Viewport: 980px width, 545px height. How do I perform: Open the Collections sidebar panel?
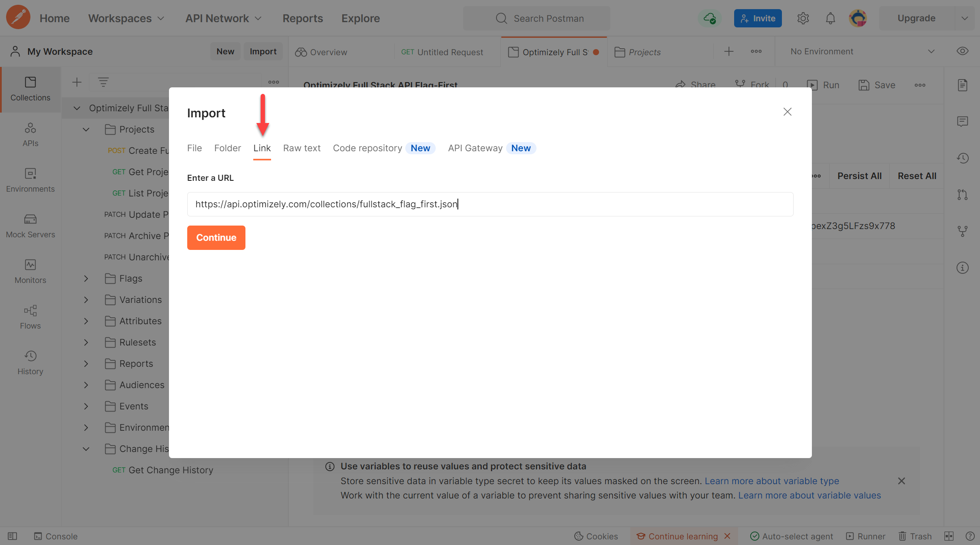point(30,90)
